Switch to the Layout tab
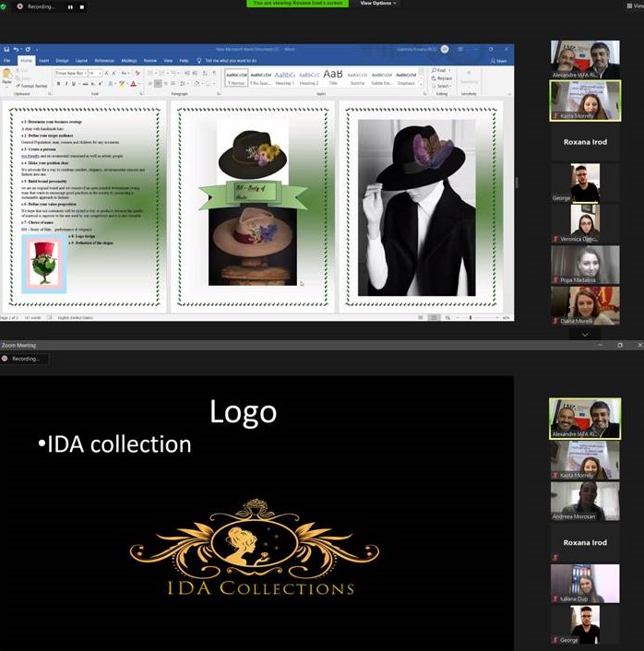The width and height of the screenshot is (644, 651). click(81, 61)
